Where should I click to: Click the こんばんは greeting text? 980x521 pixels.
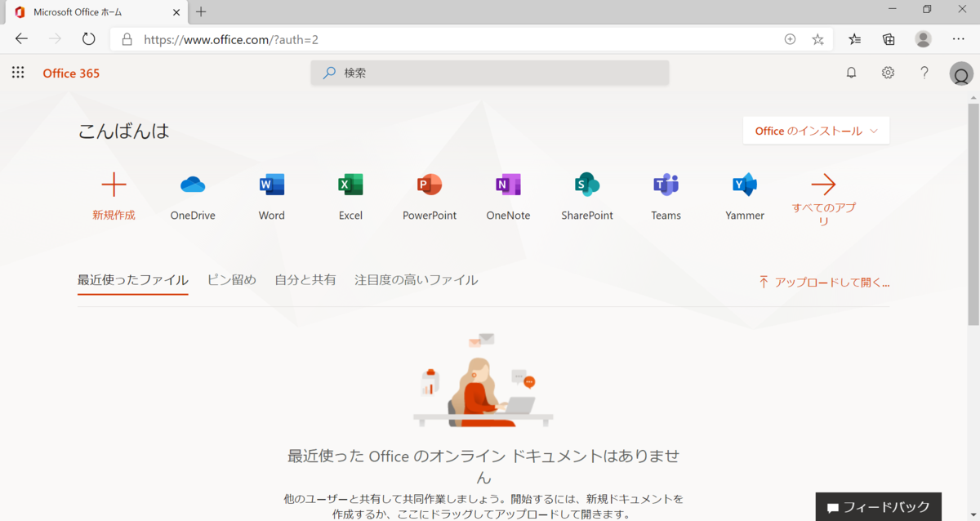(x=123, y=131)
